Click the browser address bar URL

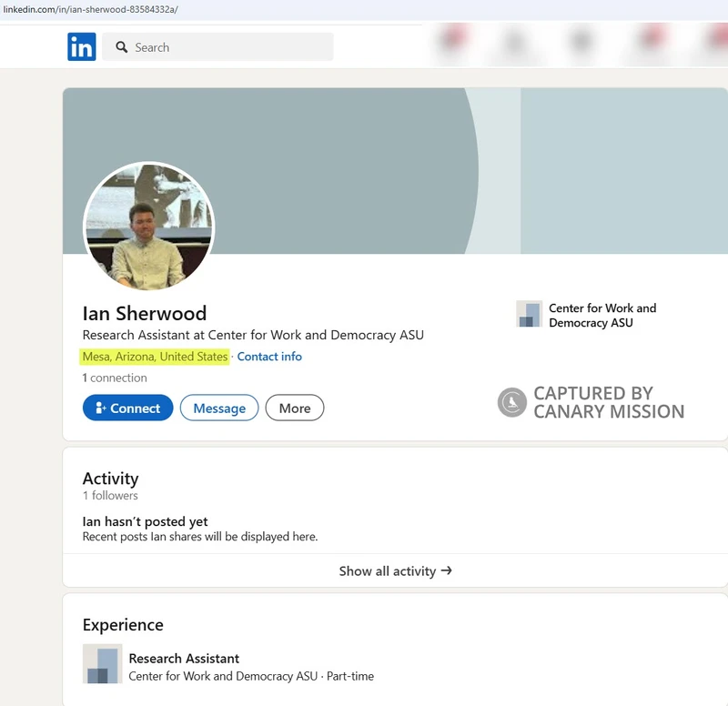coord(90,9)
